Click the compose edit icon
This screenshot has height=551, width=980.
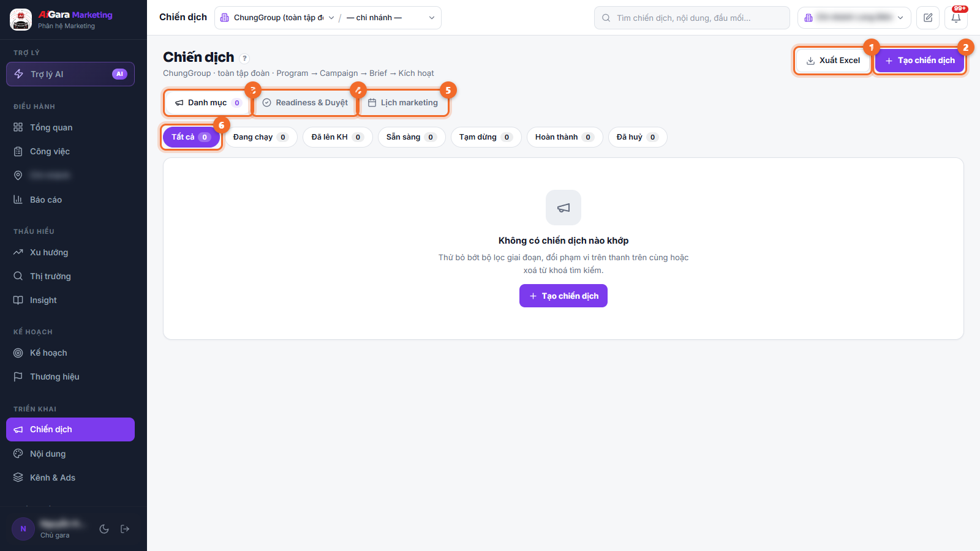[x=928, y=18]
